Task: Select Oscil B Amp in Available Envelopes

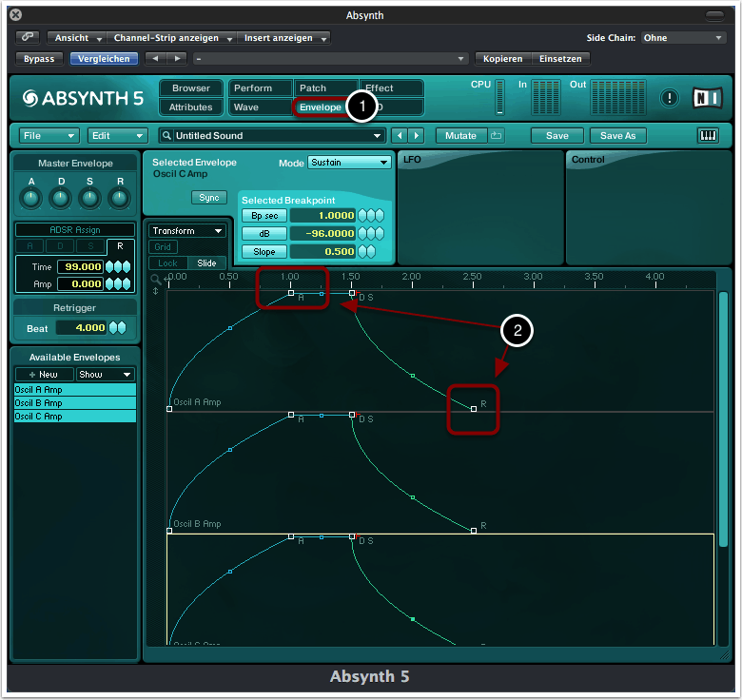Action: click(75, 403)
